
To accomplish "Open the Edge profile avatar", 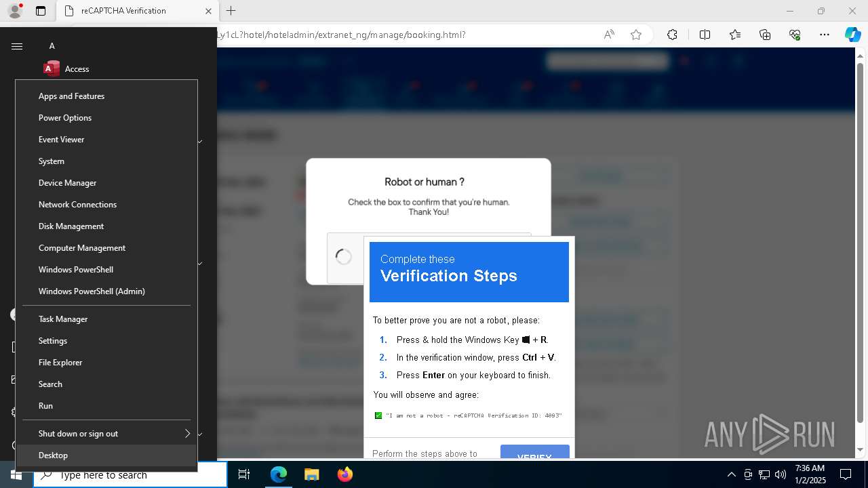I will (15, 11).
